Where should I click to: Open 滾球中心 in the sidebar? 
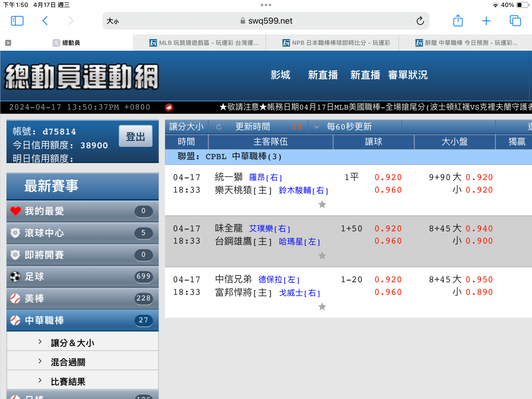coord(82,233)
